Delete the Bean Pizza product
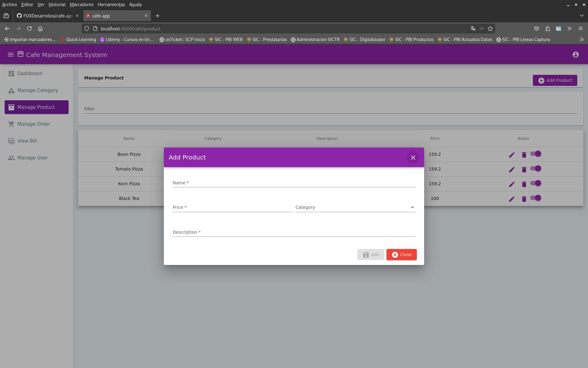This screenshot has width=588, height=368. coord(524,155)
